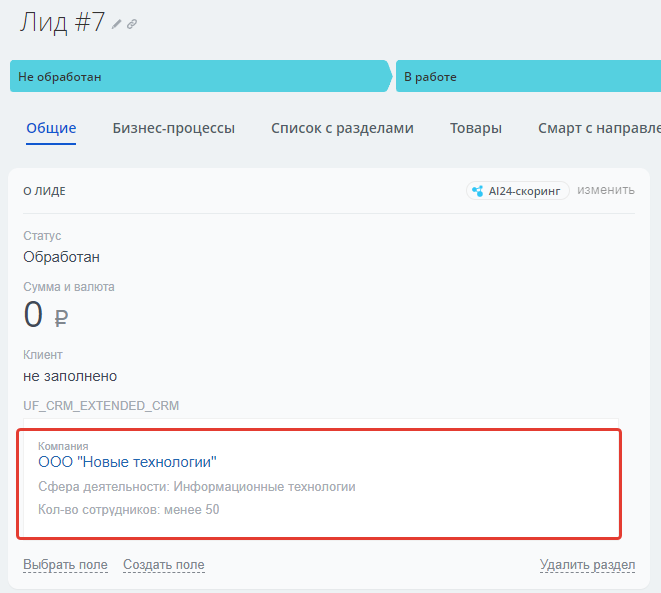Click the pencil icon to rename lead
Viewport: 661px width, 593px height.
(x=117, y=24)
